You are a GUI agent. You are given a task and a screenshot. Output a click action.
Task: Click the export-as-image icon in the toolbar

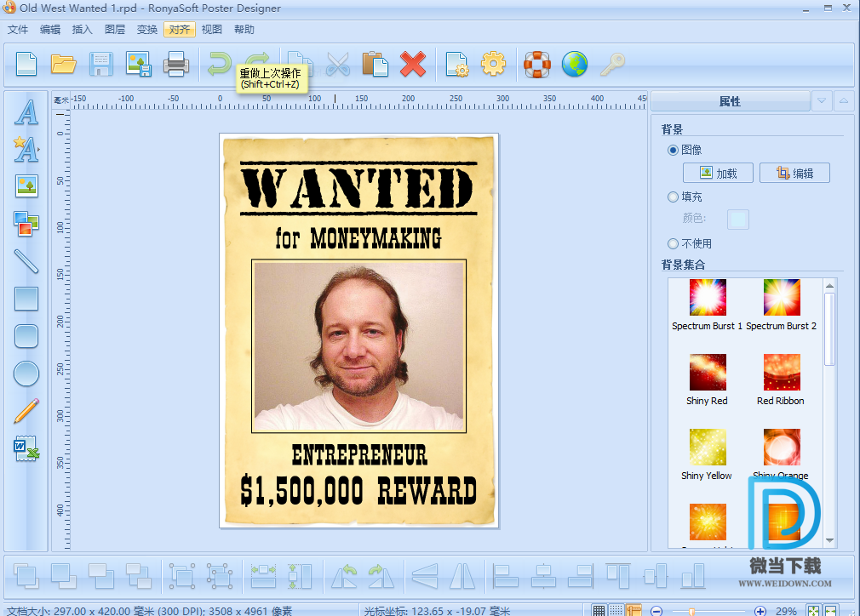coord(138,64)
